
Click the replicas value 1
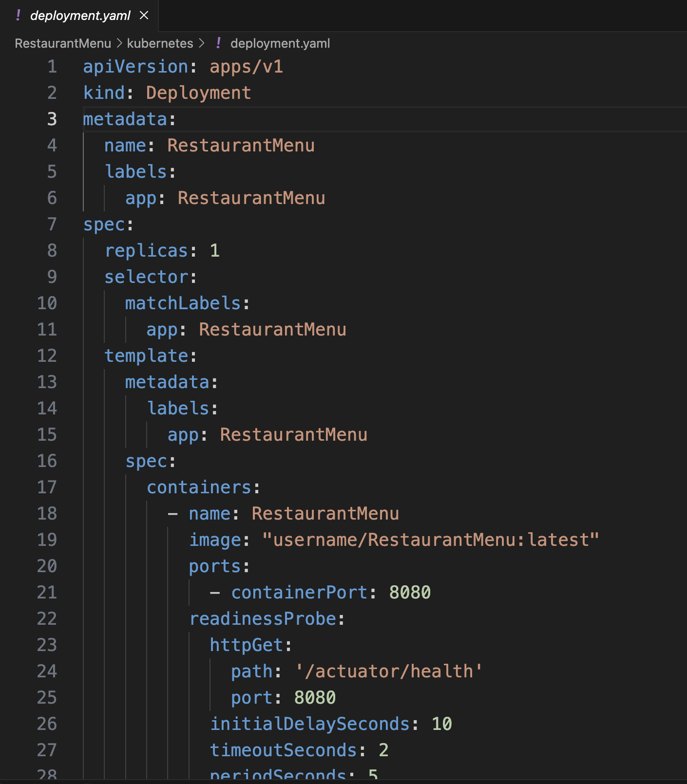tap(214, 251)
